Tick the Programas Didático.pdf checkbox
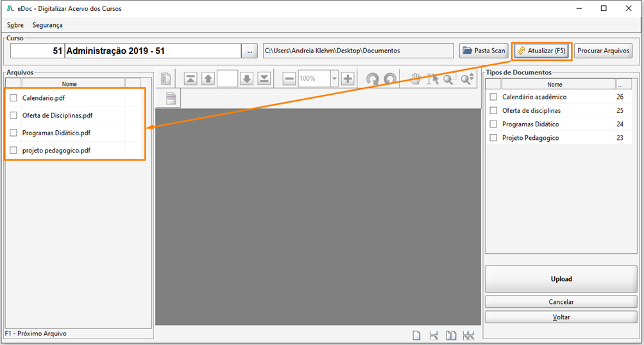This screenshot has height=345, width=644. 13,133
